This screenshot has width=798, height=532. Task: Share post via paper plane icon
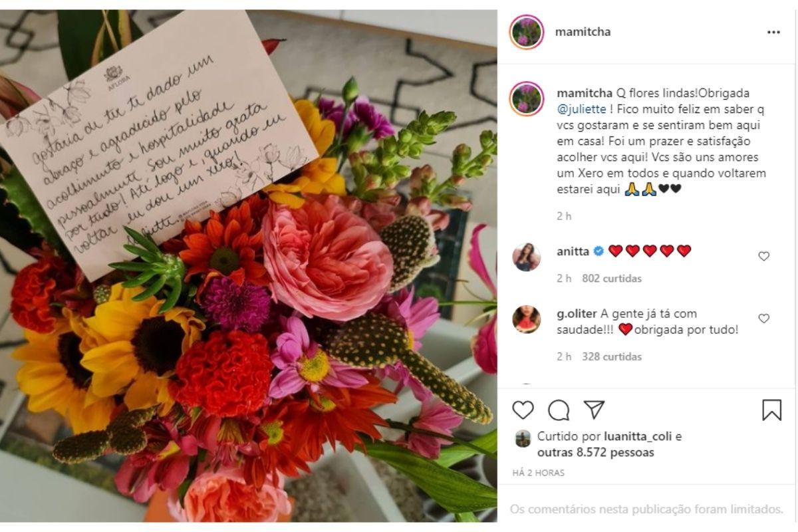(x=594, y=409)
